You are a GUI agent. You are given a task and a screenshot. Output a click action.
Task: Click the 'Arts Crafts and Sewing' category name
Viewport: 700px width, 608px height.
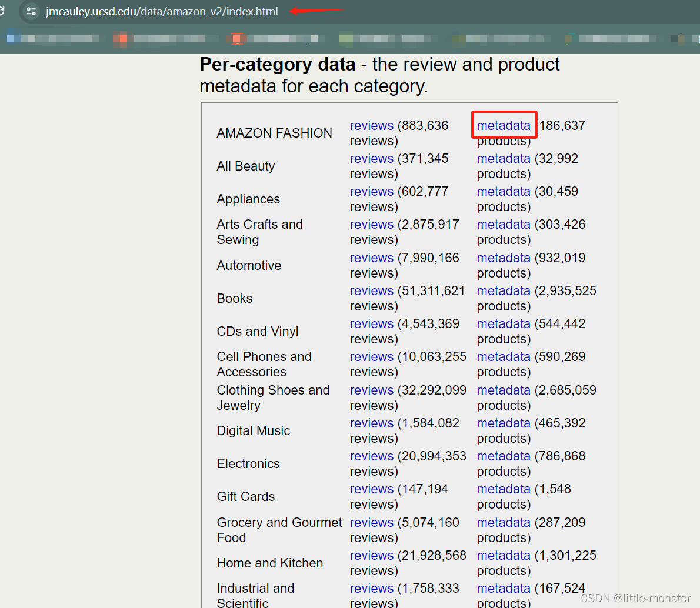tap(260, 232)
